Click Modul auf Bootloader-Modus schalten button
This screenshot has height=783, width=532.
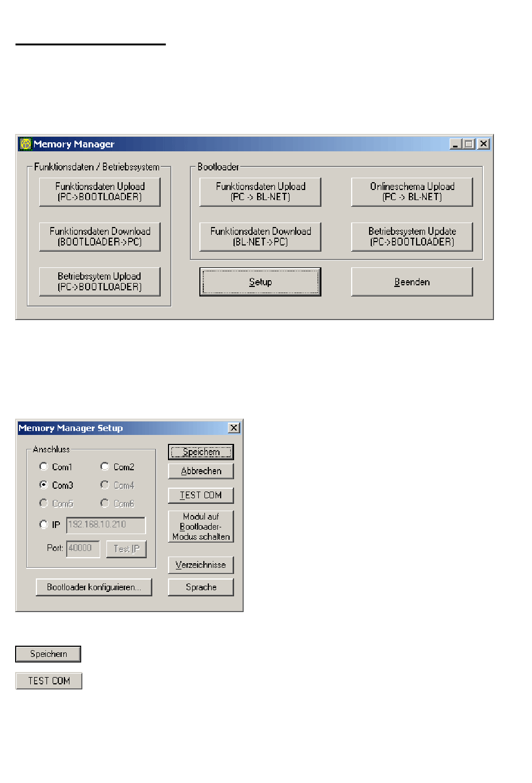[x=201, y=526]
